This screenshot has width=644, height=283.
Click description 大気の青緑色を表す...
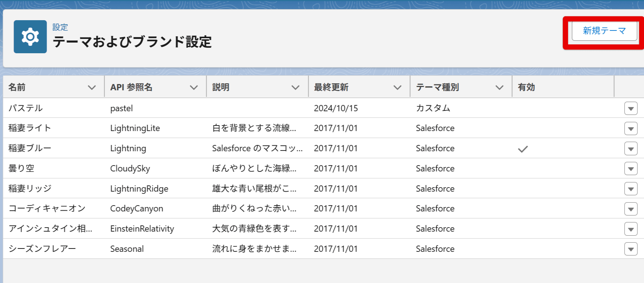tap(254, 229)
